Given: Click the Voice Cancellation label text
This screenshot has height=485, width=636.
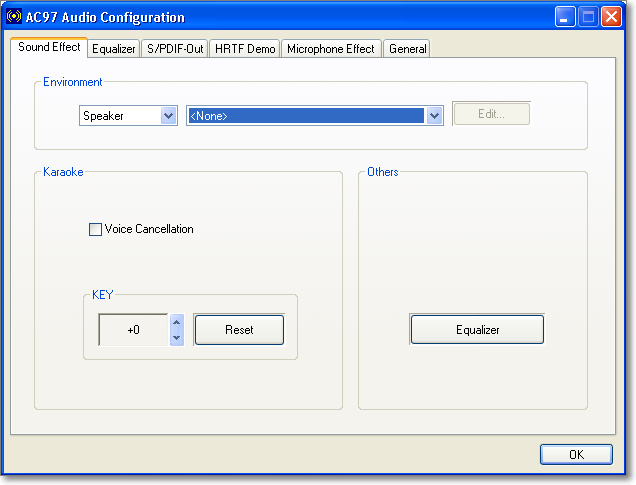Looking at the screenshot, I should coord(149,229).
